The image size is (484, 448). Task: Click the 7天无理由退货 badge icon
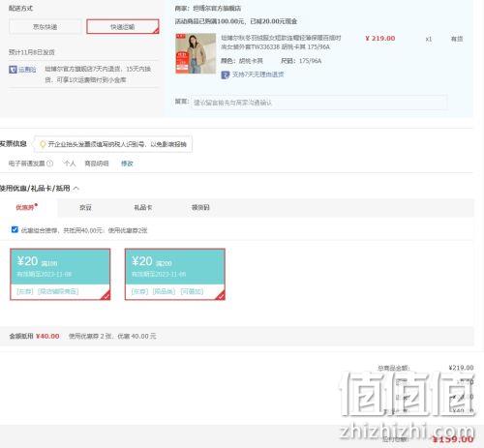click(225, 75)
